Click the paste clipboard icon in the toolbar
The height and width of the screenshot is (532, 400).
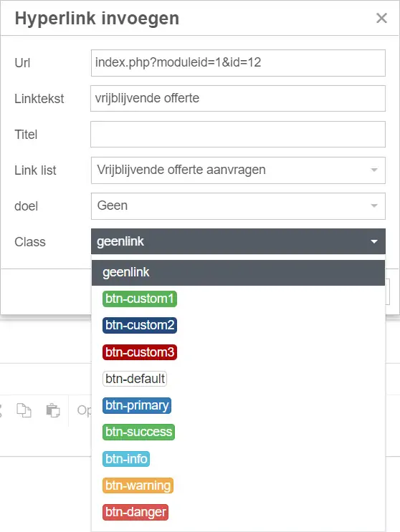pos(52,410)
